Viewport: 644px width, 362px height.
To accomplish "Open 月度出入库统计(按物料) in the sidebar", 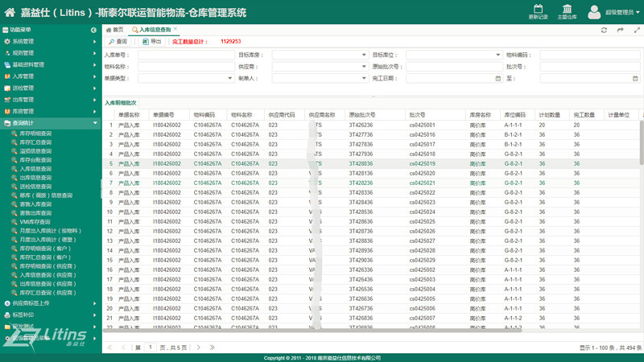I will [50, 231].
